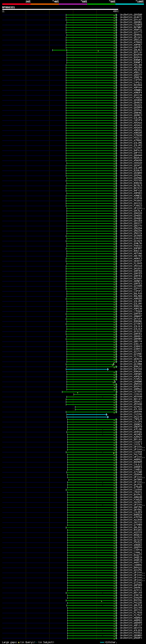Open hit UniRef100_C5XBK5

(x=131, y=25)
